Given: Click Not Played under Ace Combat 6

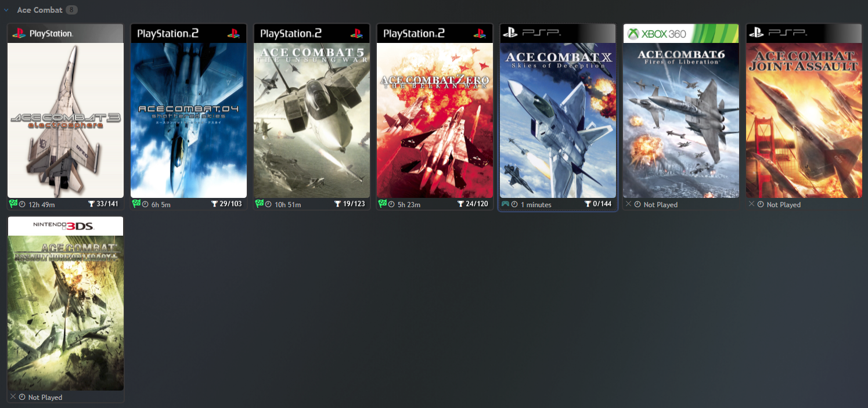Looking at the screenshot, I should click(661, 204).
